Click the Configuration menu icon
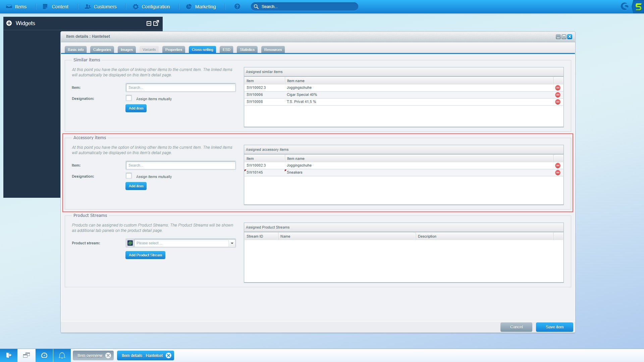 134,7
